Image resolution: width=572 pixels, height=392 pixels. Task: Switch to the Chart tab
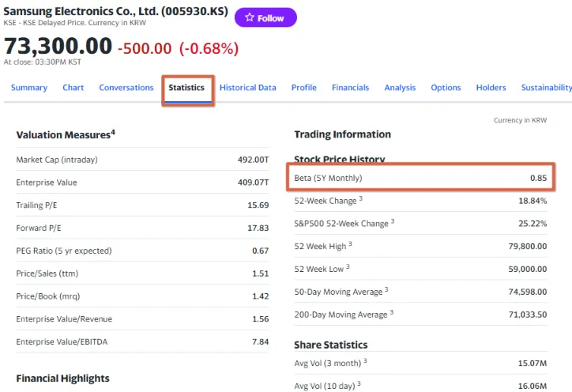pos(73,88)
